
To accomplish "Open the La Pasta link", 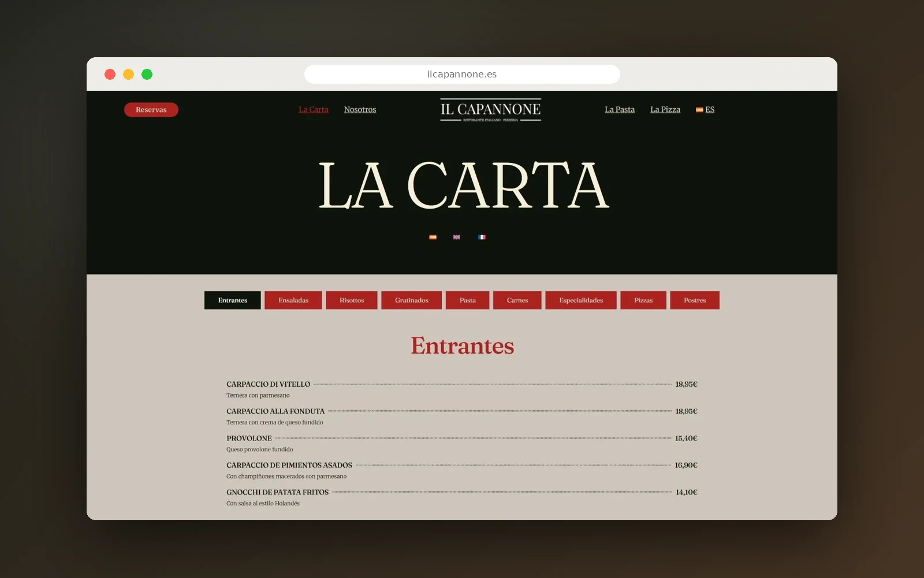I will 620,109.
